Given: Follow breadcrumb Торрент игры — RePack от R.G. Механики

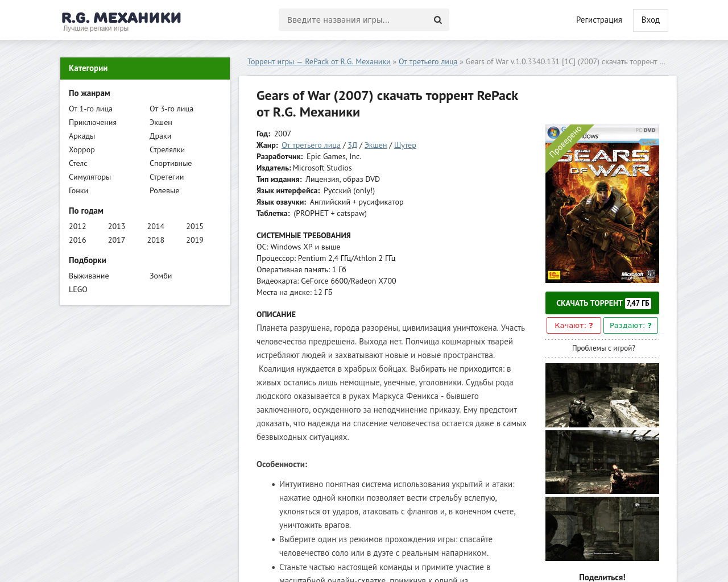Looking at the screenshot, I should (x=319, y=61).
